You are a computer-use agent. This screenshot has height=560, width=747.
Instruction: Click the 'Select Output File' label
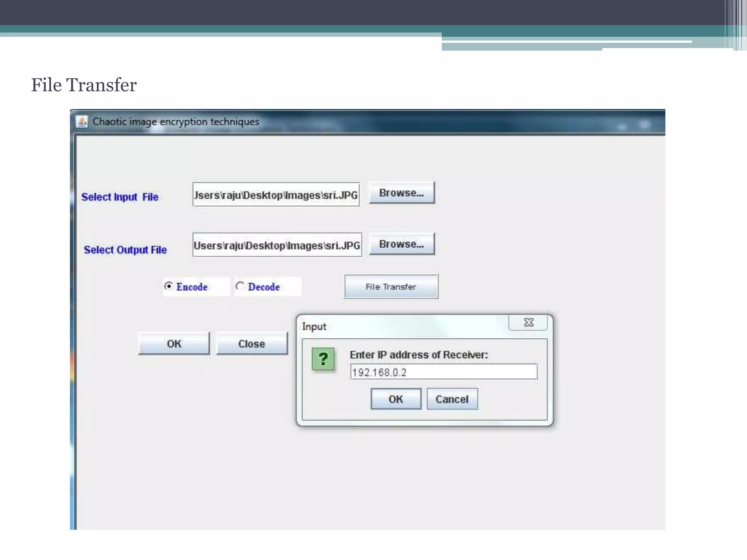[x=125, y=250]
